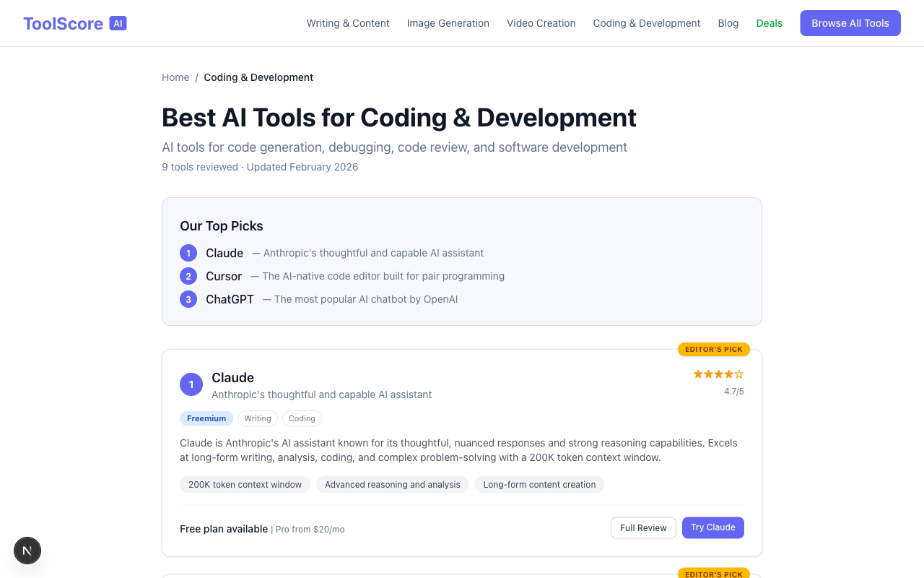Click the Try Claude button

point(713,527)
